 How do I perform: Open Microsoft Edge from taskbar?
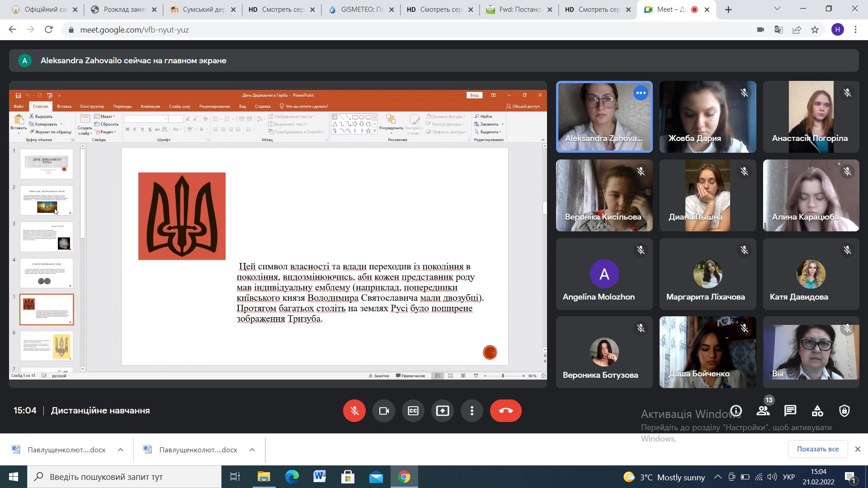292,477
